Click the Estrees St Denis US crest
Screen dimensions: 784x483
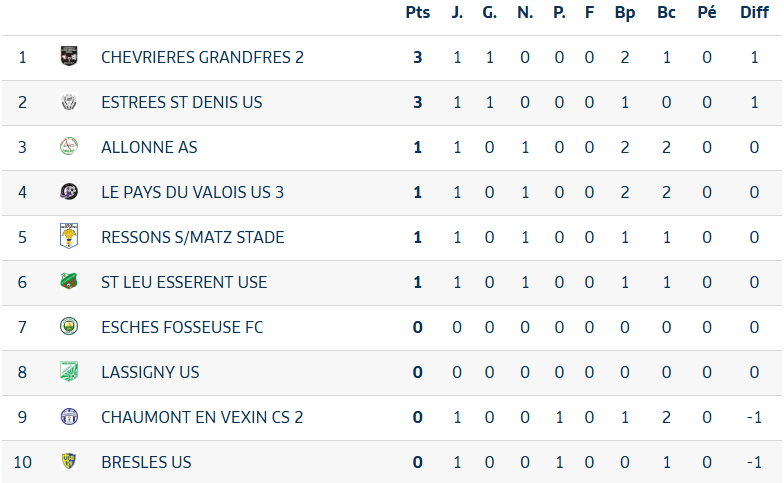click(69, 102)
